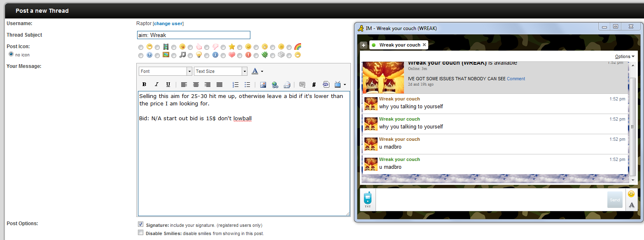Click the TXT mobile phone icon in IM window

click(367, 200)
